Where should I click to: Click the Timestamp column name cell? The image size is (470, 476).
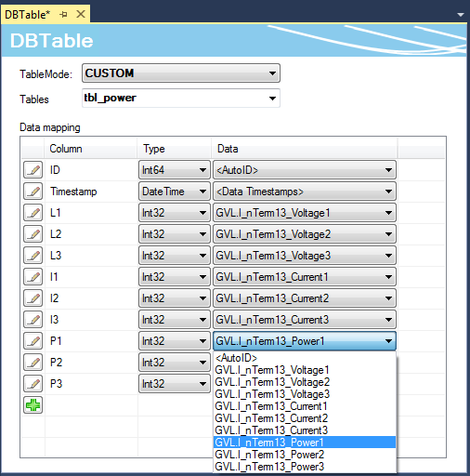91,192
